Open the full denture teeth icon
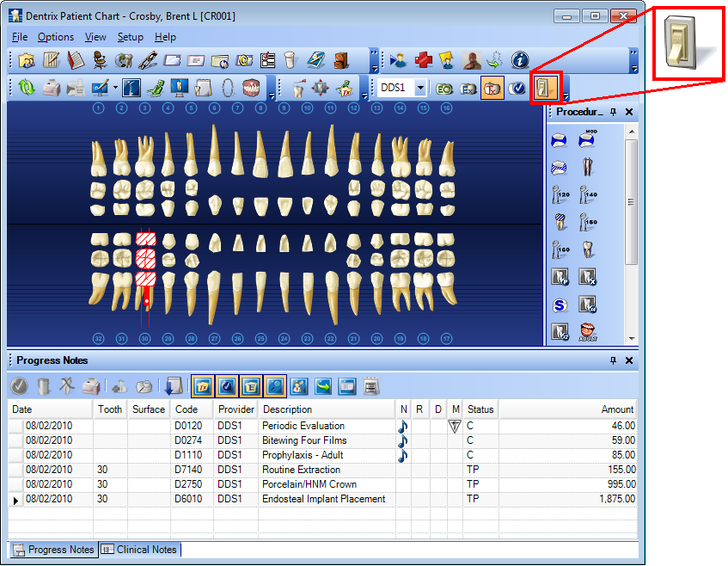 (x=251, y=88)
